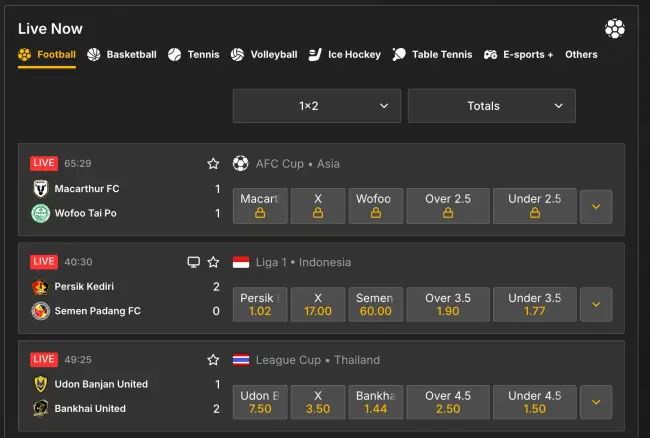Click the Wofoo Tai Po team logo

coord(40,213)
